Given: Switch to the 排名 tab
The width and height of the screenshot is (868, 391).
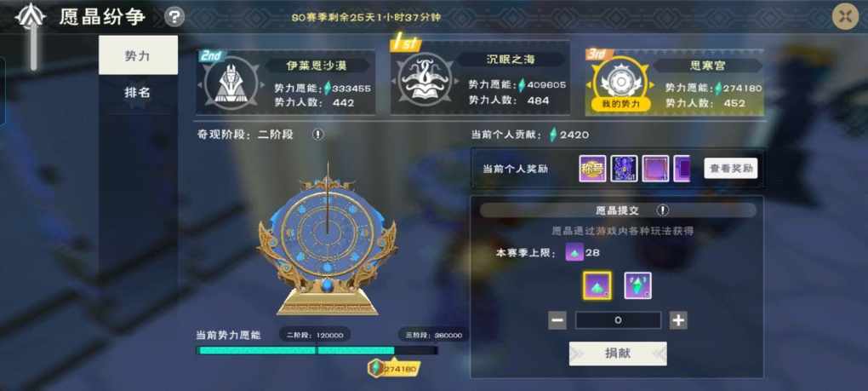Looking at the screenshot, I should 139,93.
